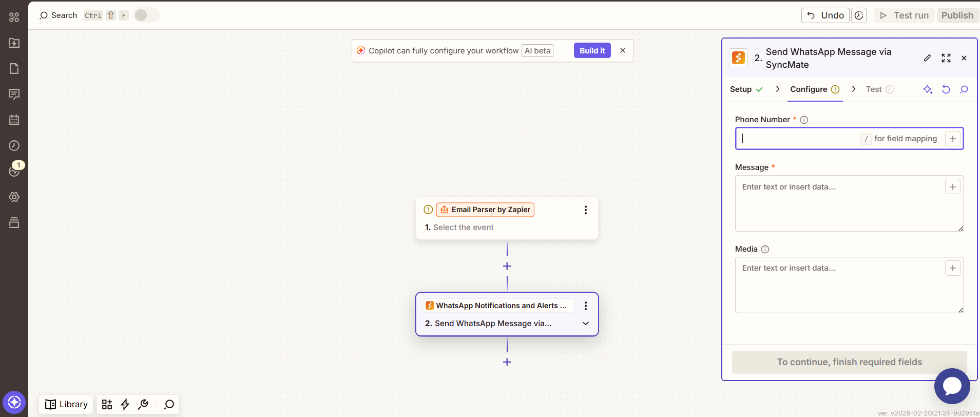Viewport: 980px width, 417px height.
Task: Open the calendar icon in left sidebar
Action: click(14, 120)
